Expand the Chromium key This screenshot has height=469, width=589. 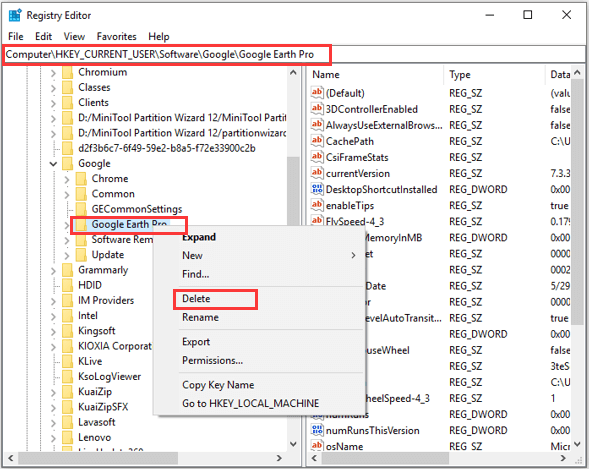pos(53,72)
